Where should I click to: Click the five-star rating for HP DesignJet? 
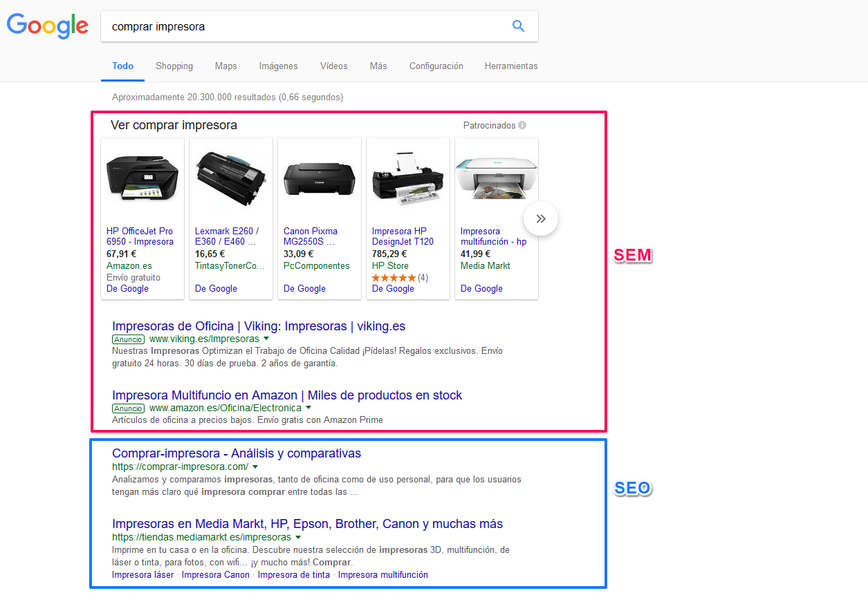[x=394, y=277]
